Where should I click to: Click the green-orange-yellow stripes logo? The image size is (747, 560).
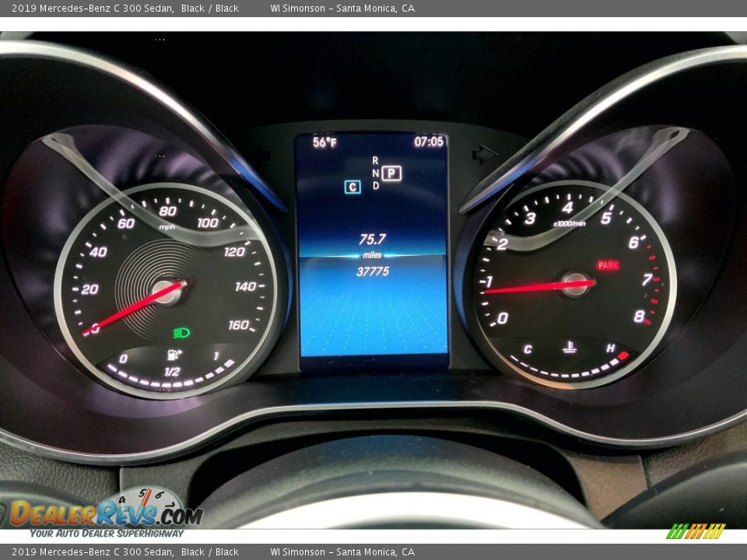(695, 531)
